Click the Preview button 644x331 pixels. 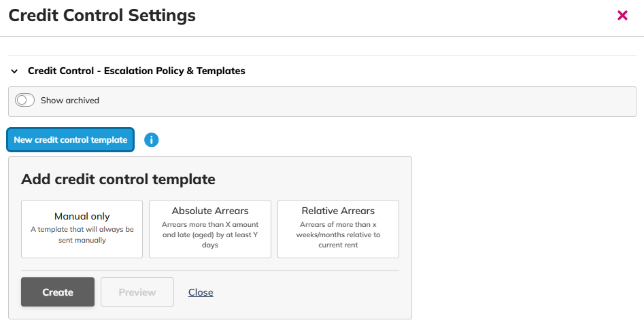click(137, 292)
